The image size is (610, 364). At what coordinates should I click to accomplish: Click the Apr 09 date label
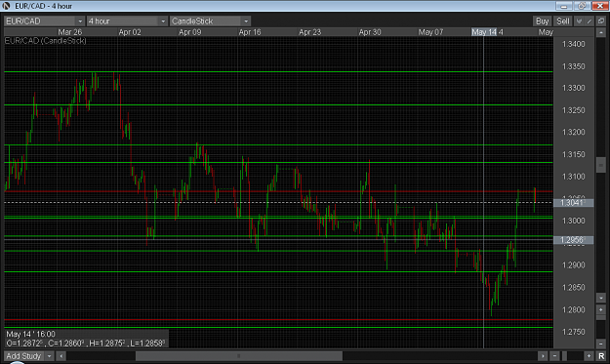pos(190,32)
